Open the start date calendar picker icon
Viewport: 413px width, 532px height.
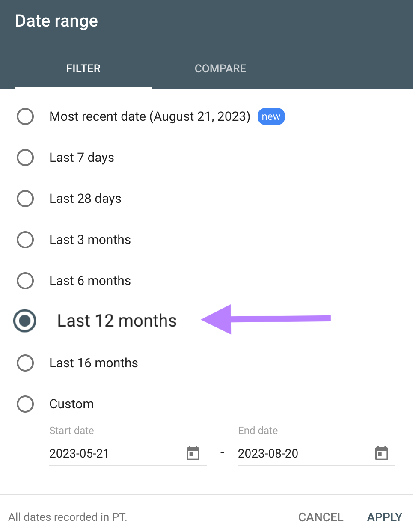(193, 453)
